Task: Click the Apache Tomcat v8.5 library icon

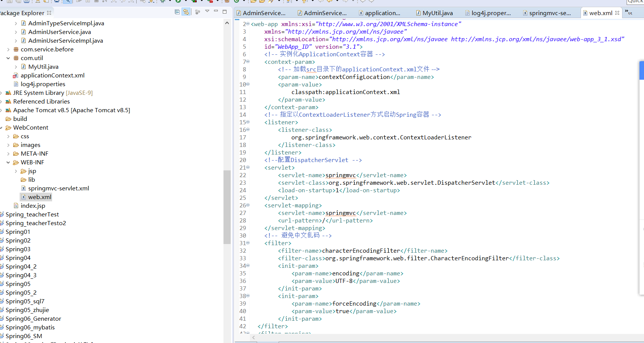Action: pos(8,110)
